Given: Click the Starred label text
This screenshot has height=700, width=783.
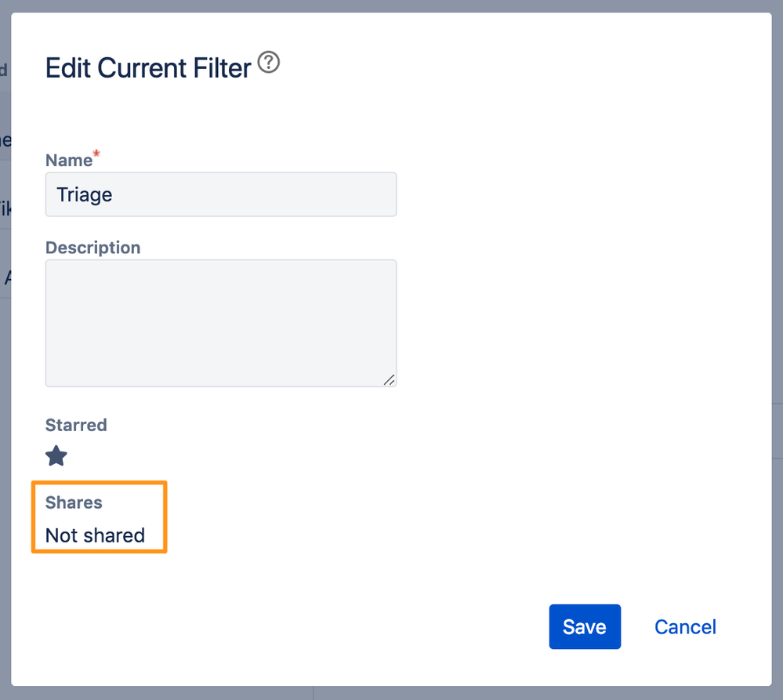Looking at the screenshot, I should coord(76,426).
